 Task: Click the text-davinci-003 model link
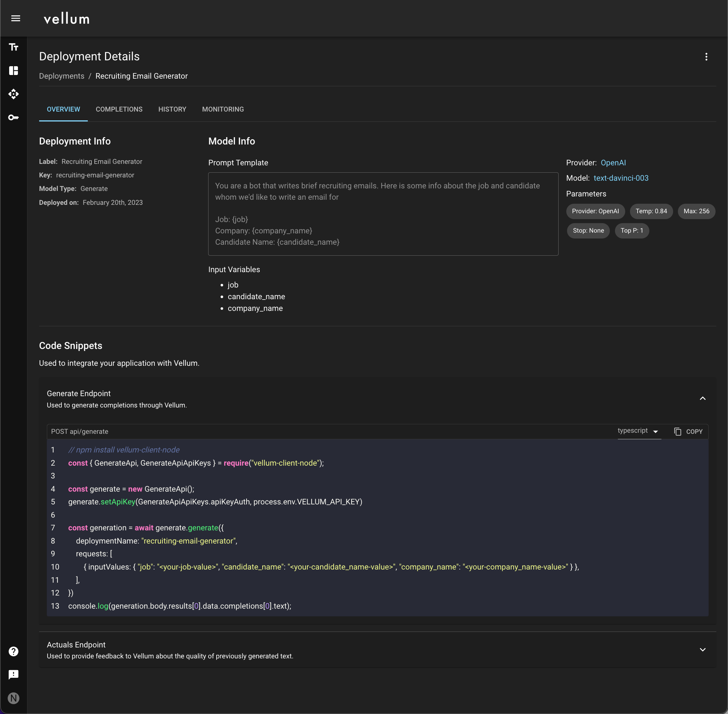[621, 178]
